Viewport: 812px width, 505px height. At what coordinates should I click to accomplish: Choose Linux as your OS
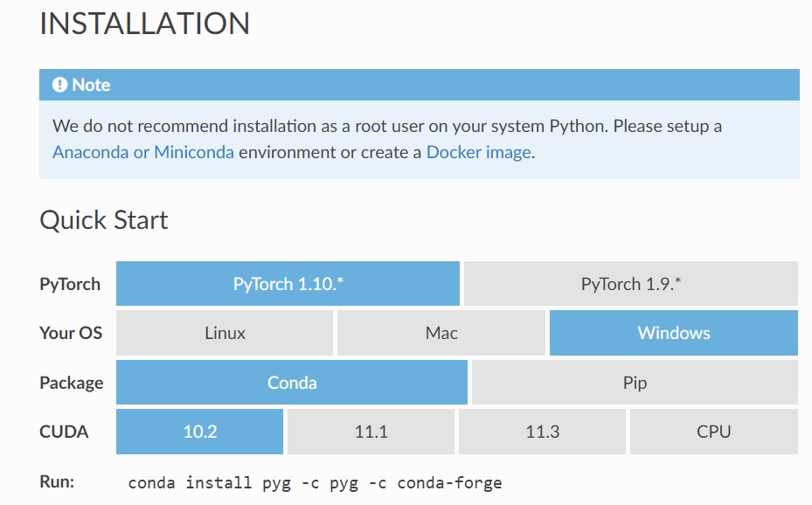pyautogui.click(x=225, y=333)
